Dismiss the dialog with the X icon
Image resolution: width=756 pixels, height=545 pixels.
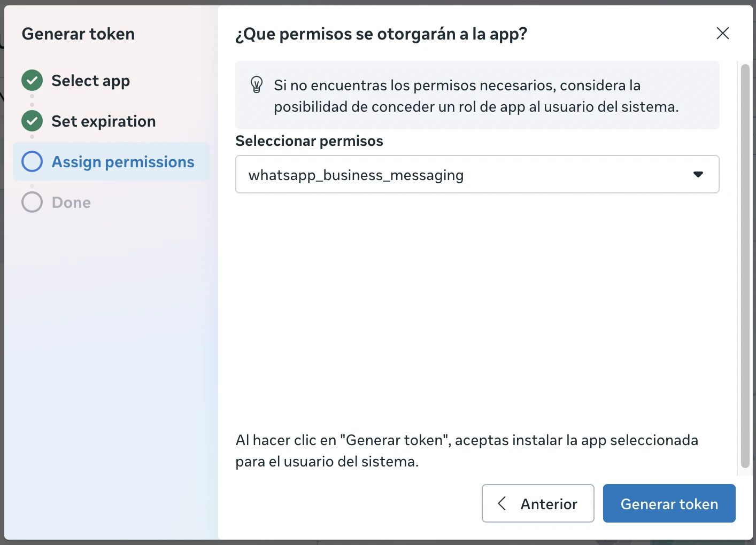[723, 33]
